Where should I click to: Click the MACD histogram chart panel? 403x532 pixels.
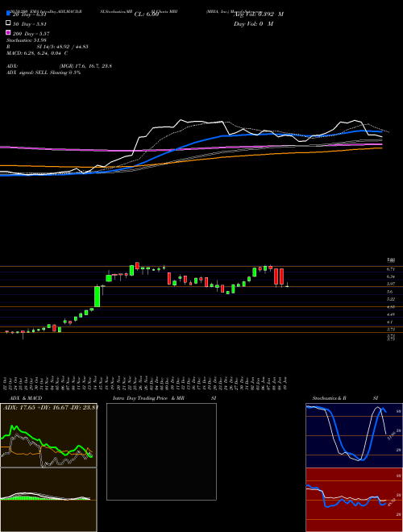point(48,500)
